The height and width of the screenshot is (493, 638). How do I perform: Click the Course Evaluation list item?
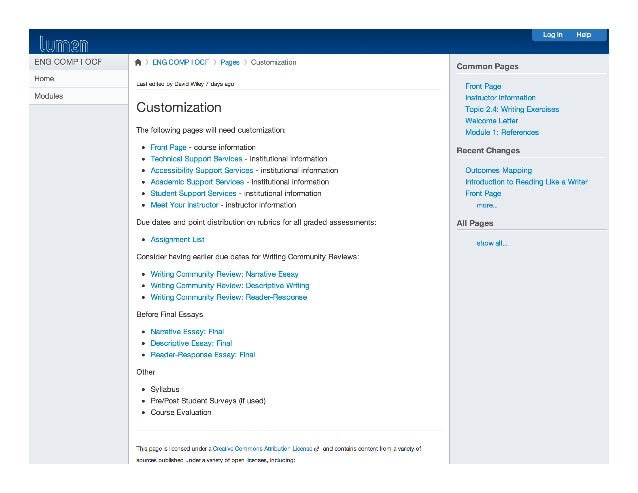(x=181, y=412)
